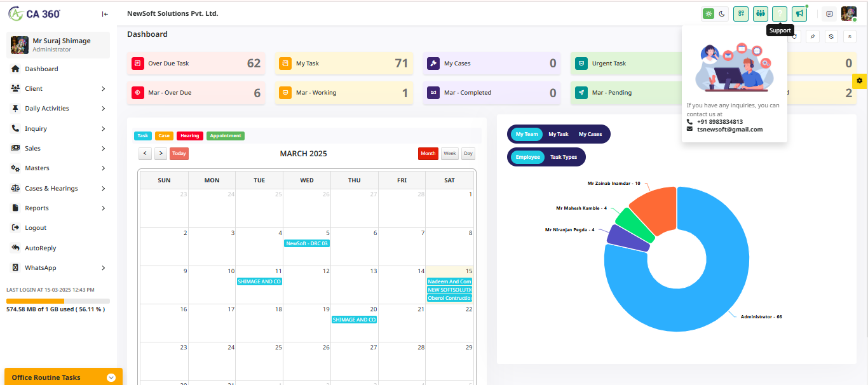The image size is (868, 385).
Task: Collapse the sidebar using the top arrow icon
Action: [105, 14]
